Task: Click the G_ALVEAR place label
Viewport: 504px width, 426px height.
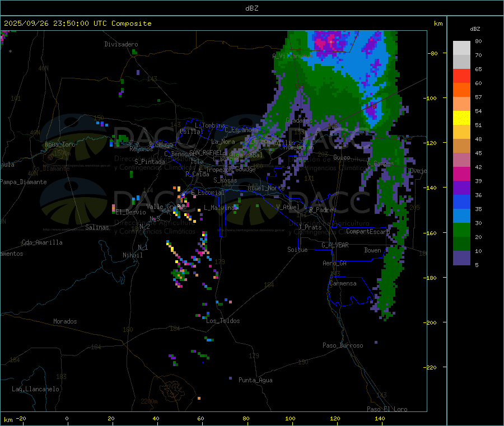Action: (335, 245)
